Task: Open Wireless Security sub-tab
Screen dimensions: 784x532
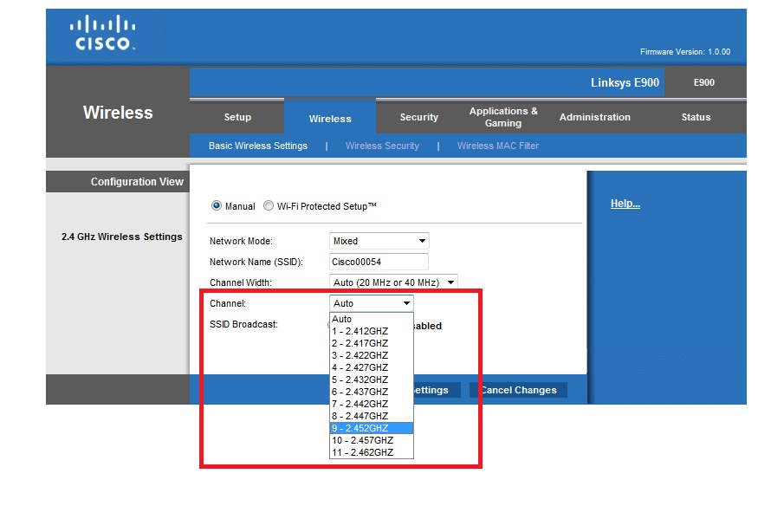Action: [382, 146]
